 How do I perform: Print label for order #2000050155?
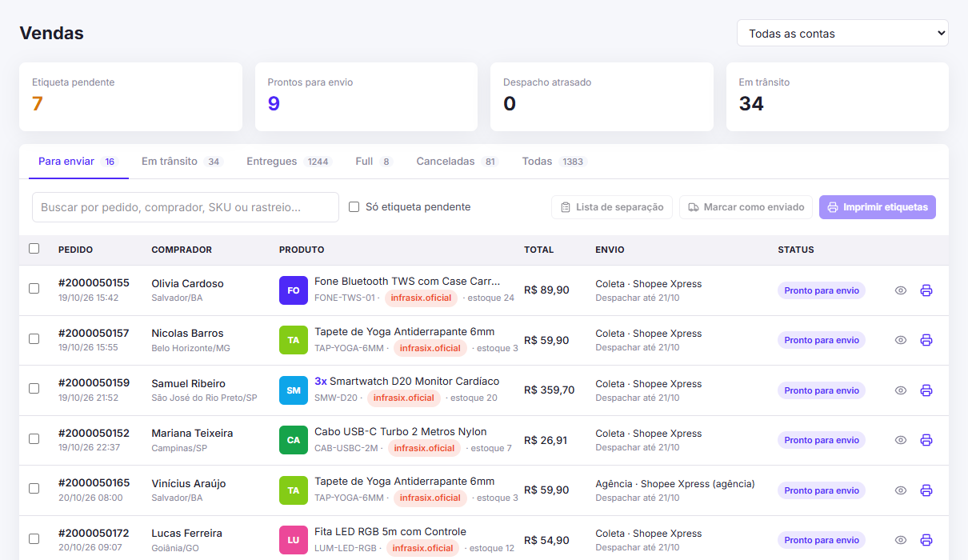[926, 290]
